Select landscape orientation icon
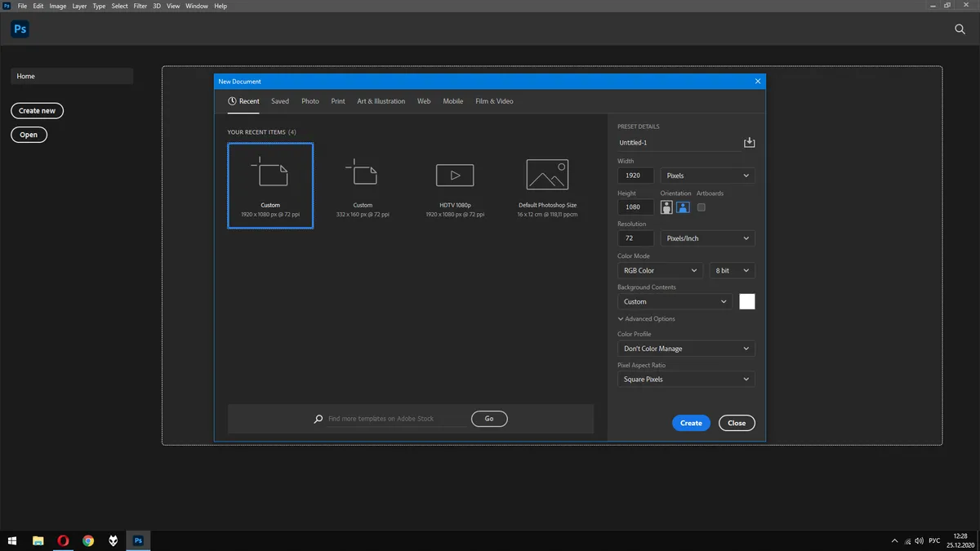The width and height of the screenshot is (980, 551). click(683, 207)
